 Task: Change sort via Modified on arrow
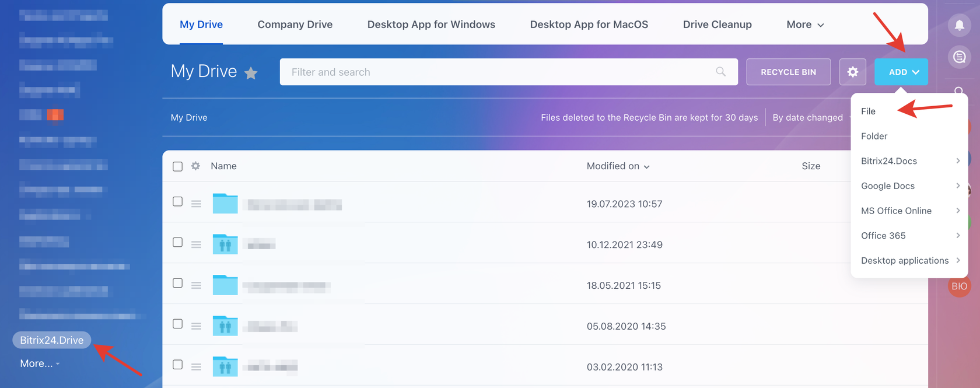point(646,167)
